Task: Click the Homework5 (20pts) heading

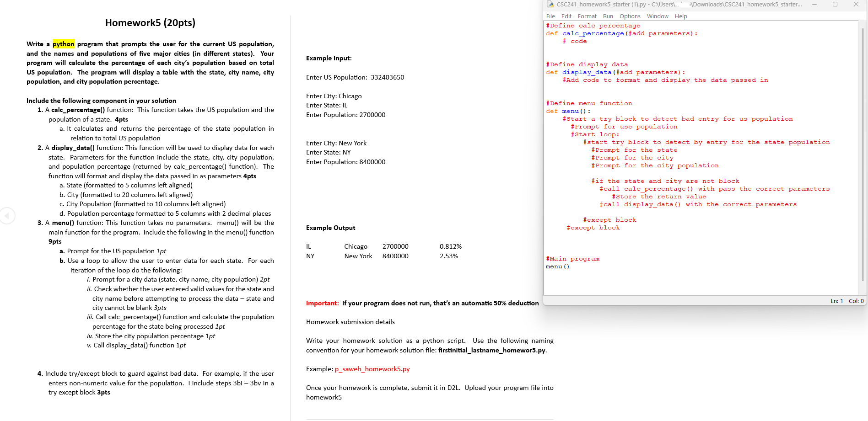Action: point(150,22)
